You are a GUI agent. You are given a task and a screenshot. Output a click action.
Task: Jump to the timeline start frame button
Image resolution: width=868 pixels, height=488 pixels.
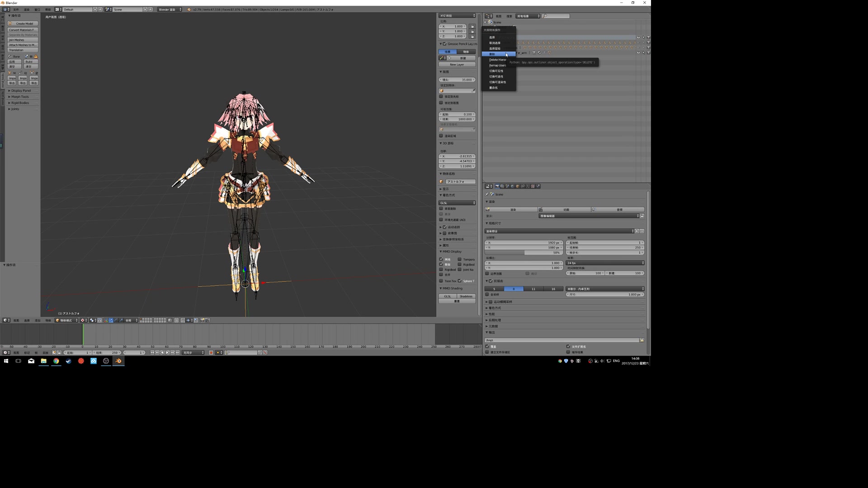coord(152,353)
